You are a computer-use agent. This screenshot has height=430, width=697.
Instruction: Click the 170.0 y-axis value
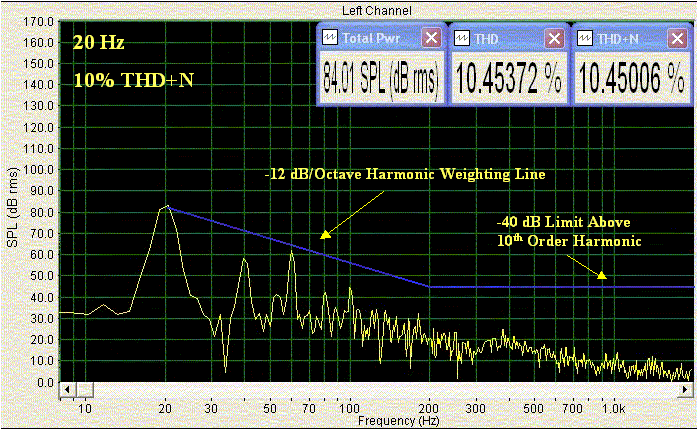tap(40, 21)
